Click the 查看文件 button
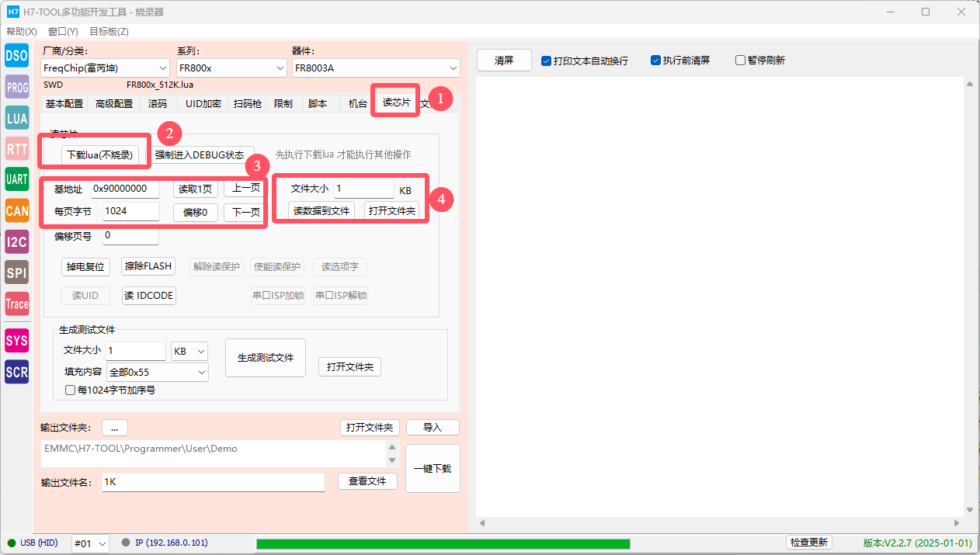The image size is (980, 555). (367, 481)
